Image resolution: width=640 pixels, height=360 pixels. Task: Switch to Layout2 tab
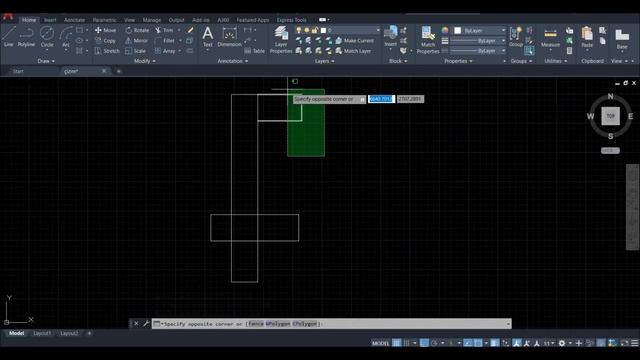coord(69,333)
